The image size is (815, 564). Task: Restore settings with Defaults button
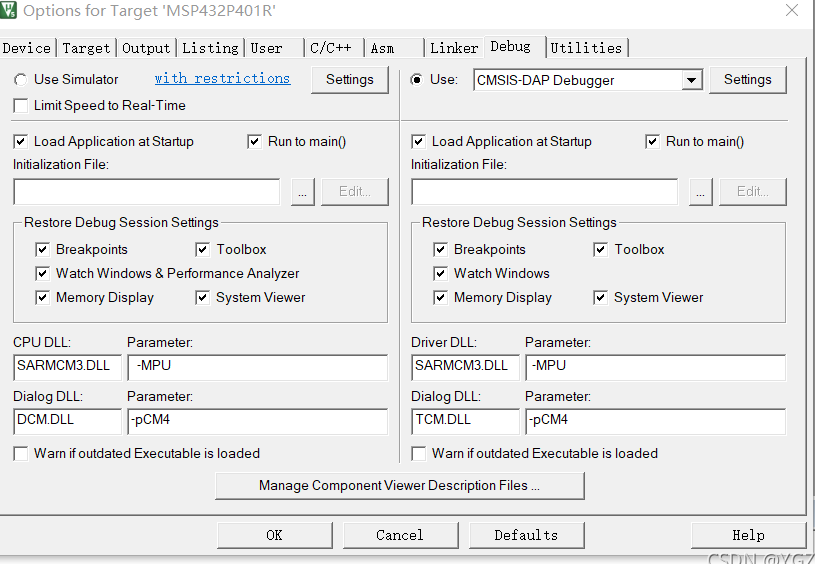527,535
